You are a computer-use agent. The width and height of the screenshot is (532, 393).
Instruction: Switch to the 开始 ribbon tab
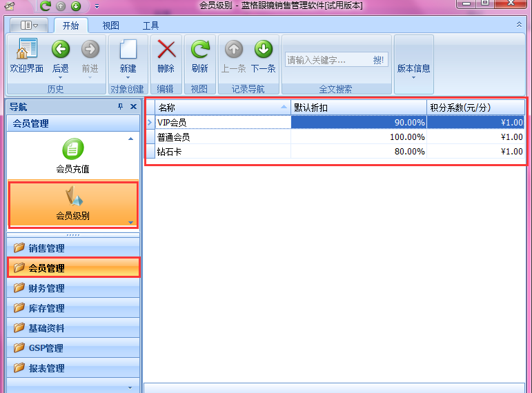pos(71,26)
